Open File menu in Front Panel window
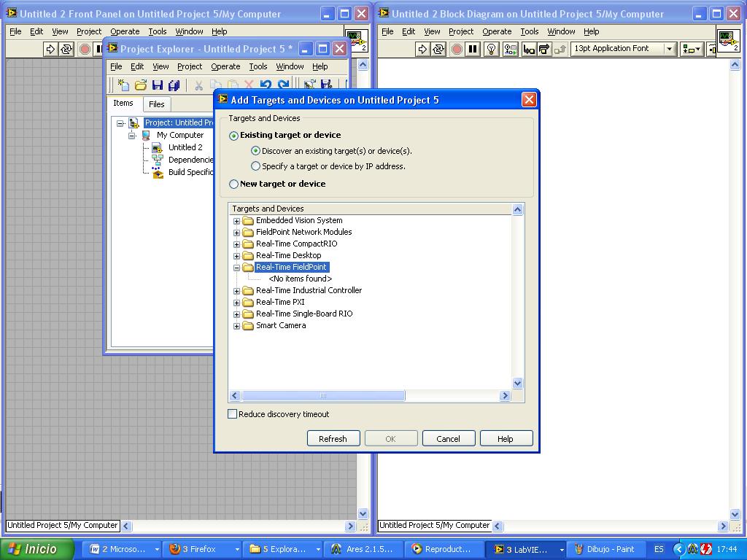Image resolution: width=747 pixels, height=560 pixels. 15,31
